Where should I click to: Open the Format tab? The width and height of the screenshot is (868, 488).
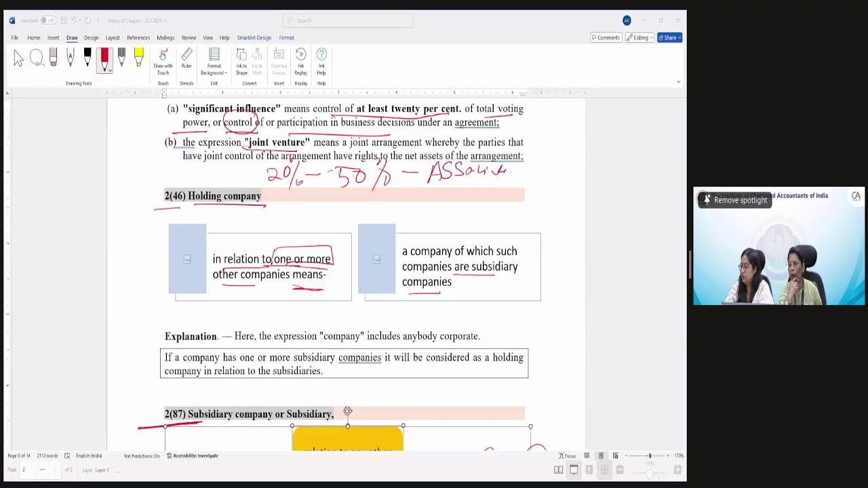(286, 38)
